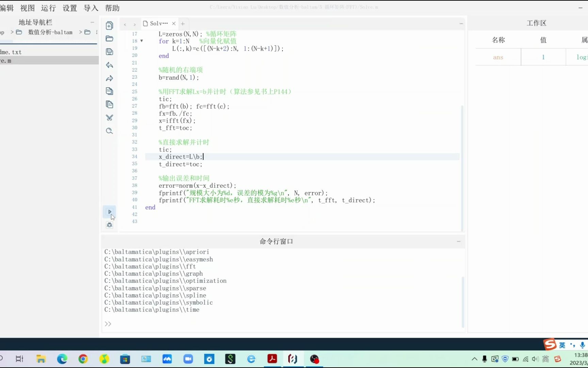Click the folder icon after the 数值分析-baltam breadcrumb
Image resolution: width=588 pixels, height=368 pixels.
(x=87, y=32)
